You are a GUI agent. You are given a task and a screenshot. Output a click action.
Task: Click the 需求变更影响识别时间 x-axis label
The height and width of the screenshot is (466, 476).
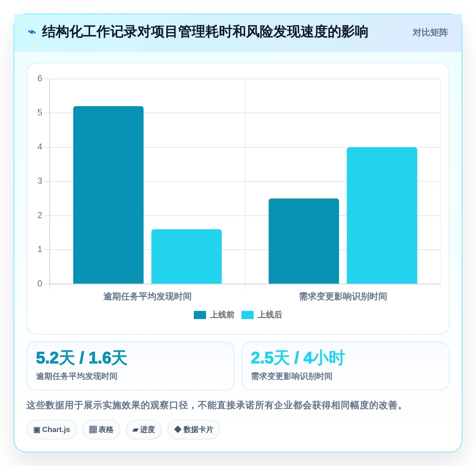click(343, 297)
